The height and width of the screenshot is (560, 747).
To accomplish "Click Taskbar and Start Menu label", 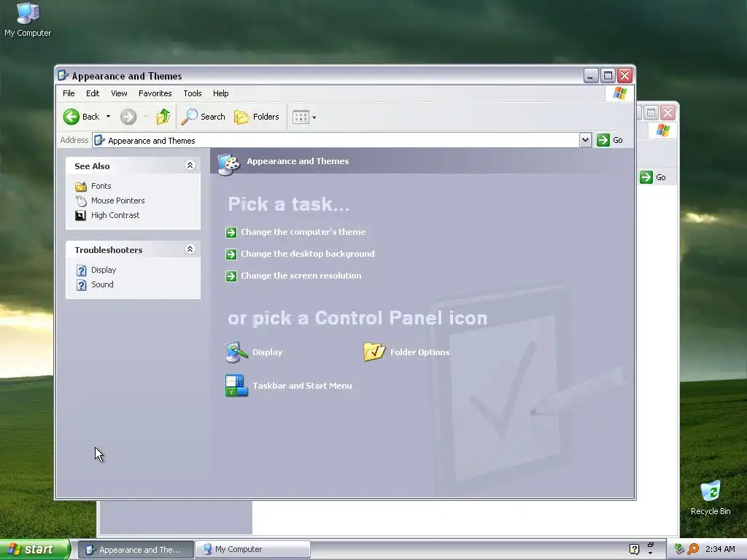I will pos(302,386).
